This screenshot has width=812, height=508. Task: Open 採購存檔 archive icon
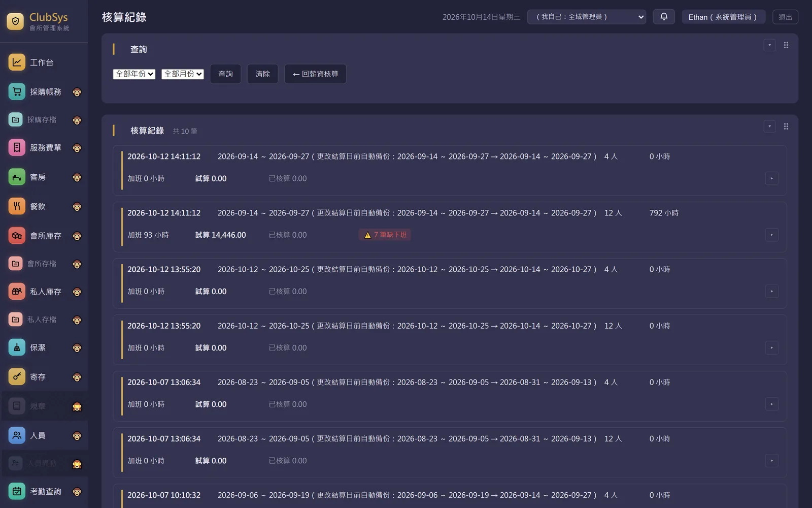[x=16, y=120]
